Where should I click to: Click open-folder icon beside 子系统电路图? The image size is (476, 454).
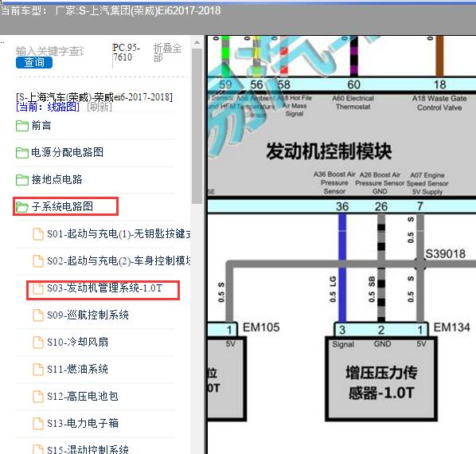(x=21, y=207)
